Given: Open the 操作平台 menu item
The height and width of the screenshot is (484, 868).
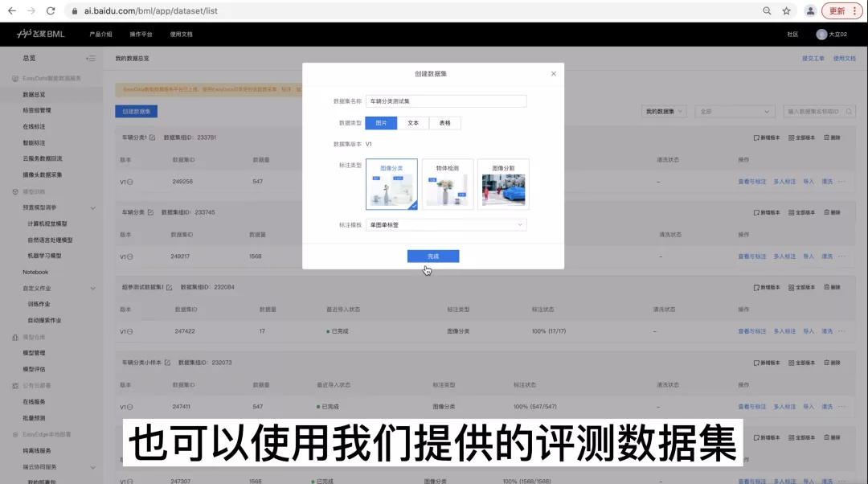Looking at the screenshot, I should pos(141,34).
